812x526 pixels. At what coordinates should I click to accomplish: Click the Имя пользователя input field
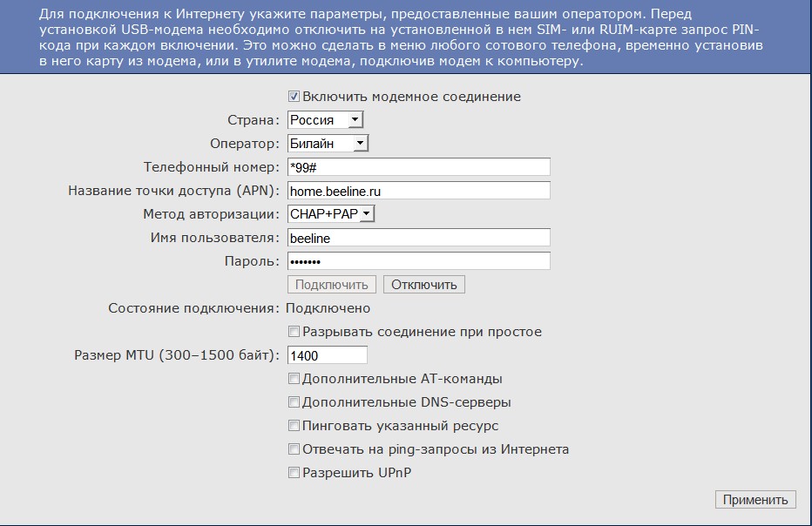pyautogui.click(x=418, y=238)
